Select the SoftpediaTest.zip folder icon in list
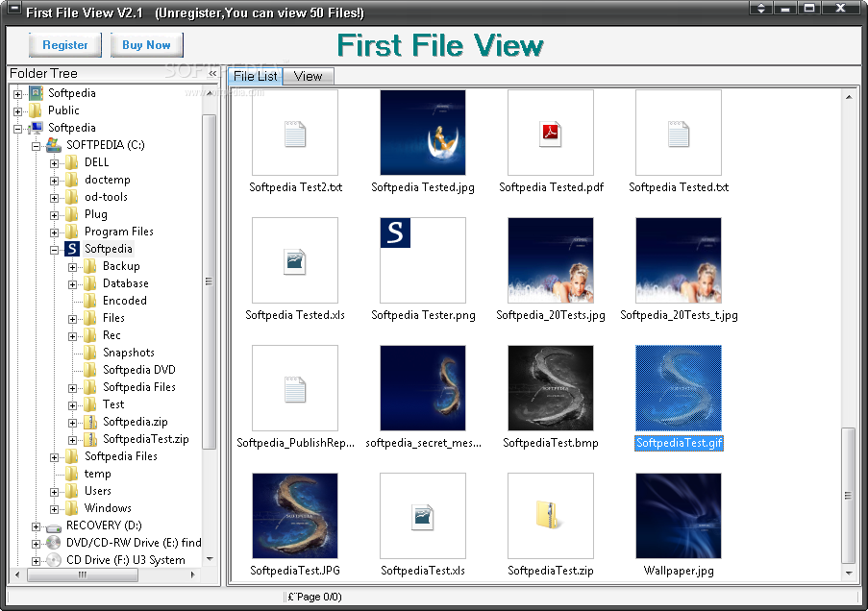Viewport: 868px width, 611px height. pos(551,516)
